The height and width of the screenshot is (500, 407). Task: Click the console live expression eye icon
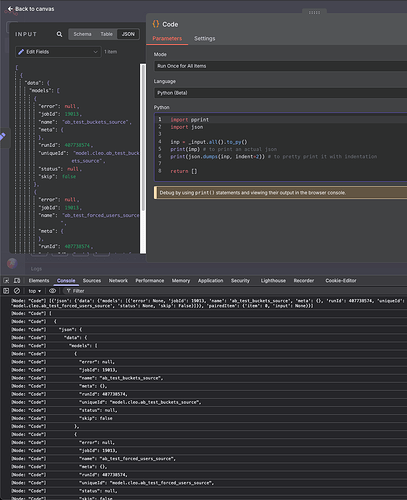click(53, 291)
